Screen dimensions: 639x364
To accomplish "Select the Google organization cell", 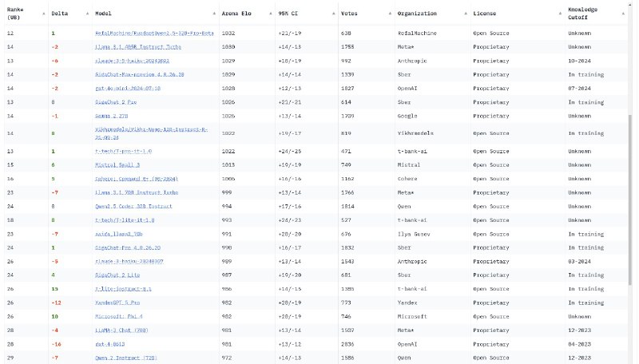I will pyautogui.click(x=407, y=116).
